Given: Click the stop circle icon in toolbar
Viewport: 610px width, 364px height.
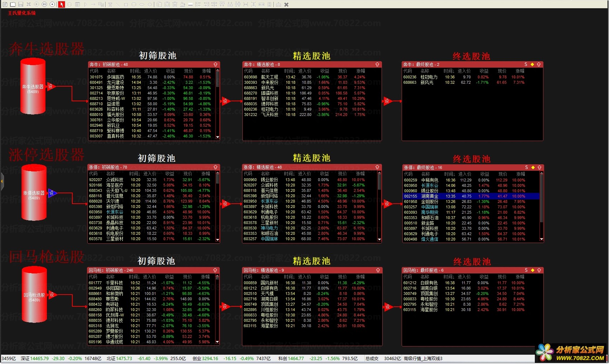Looking at the screenshot, I should [52, 4].
